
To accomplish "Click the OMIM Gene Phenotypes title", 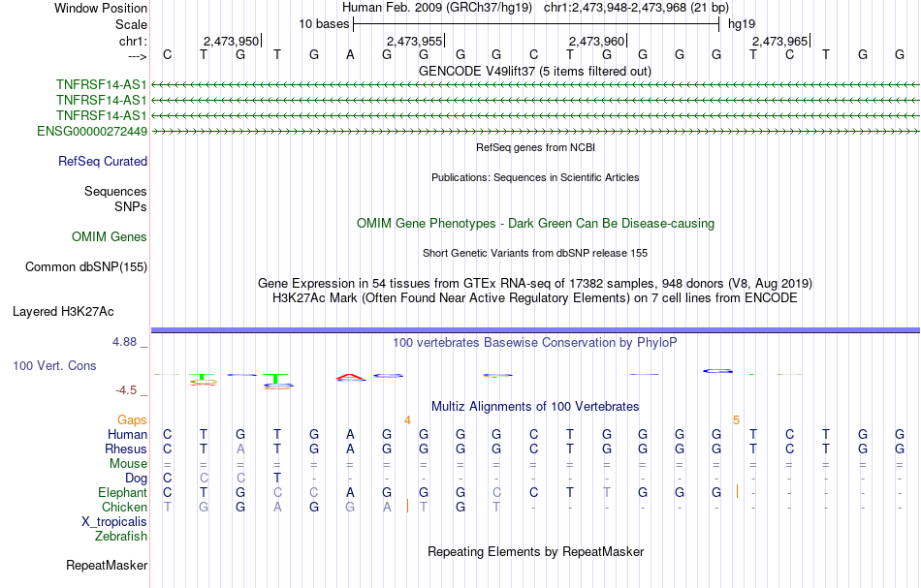I will (535, 223).
